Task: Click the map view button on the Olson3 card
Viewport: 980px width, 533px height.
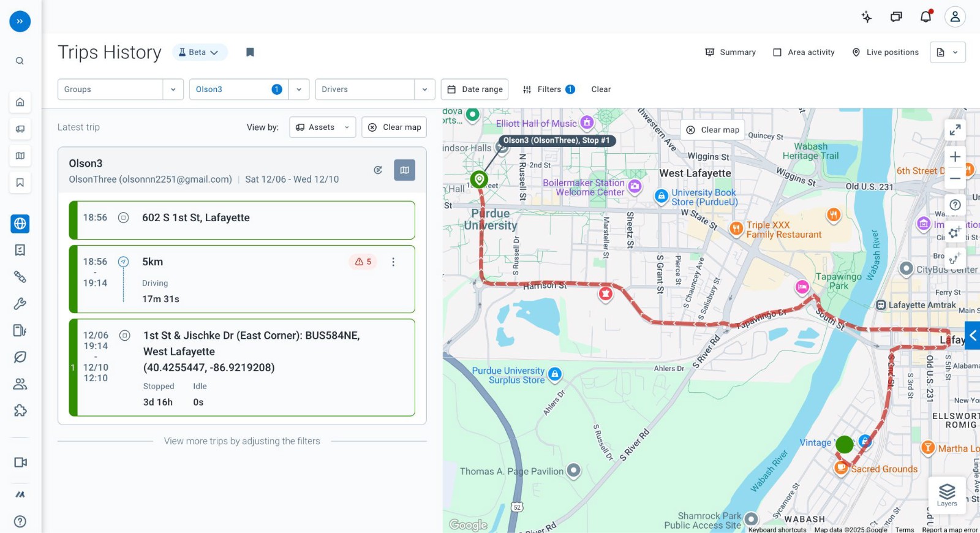Action: [404, 170]
